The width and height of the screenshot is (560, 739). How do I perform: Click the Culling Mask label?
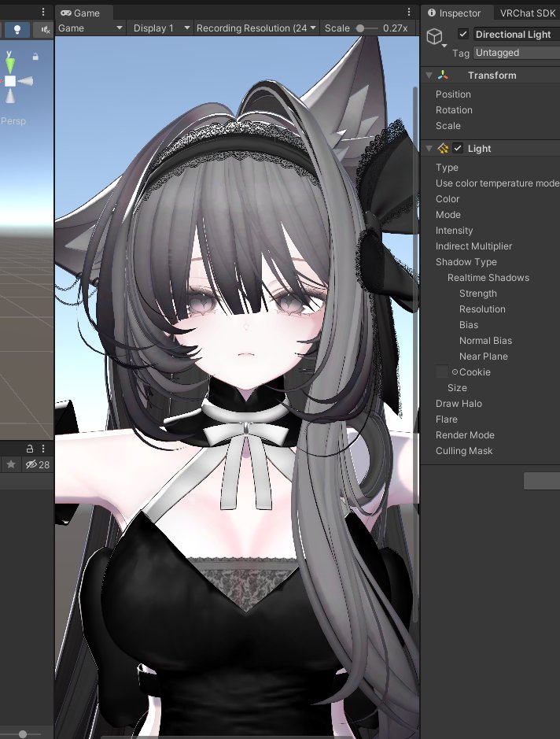pos(464,451)
